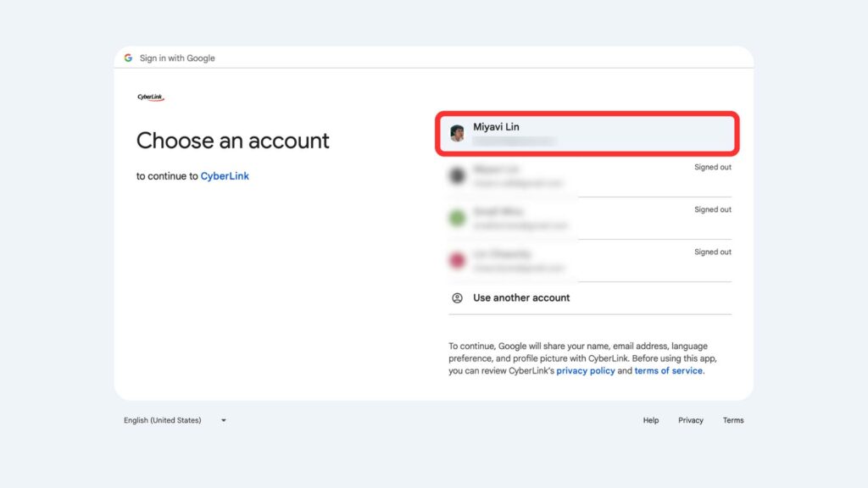Choose the signed-out account with pink avatar
Viewport: 868px width, 488px height.
(x=590, y=261)
